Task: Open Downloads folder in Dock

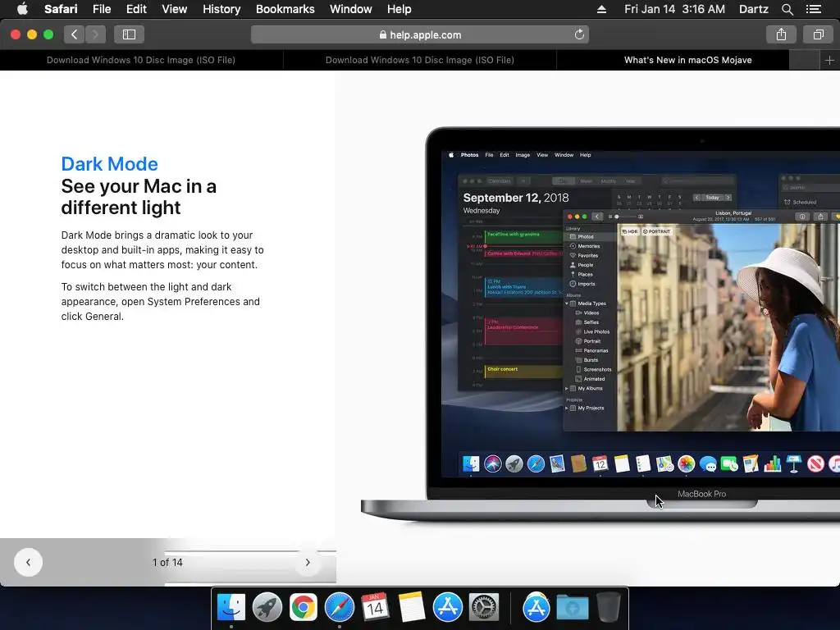Action: (x=572, y=607)
